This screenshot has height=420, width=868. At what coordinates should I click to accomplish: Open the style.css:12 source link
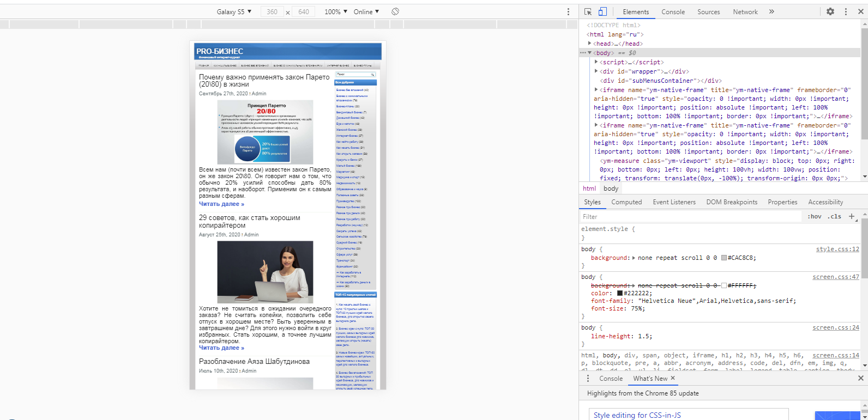coord(837,249)
